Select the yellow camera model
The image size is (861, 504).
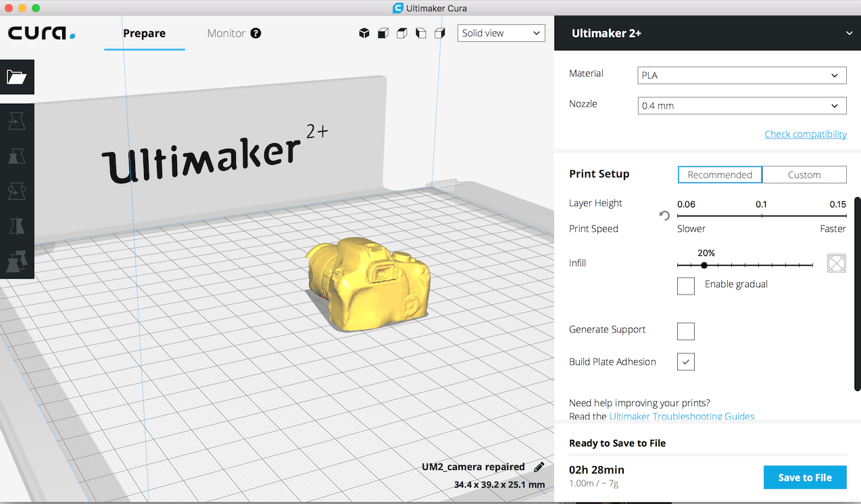tap(368, 284)
